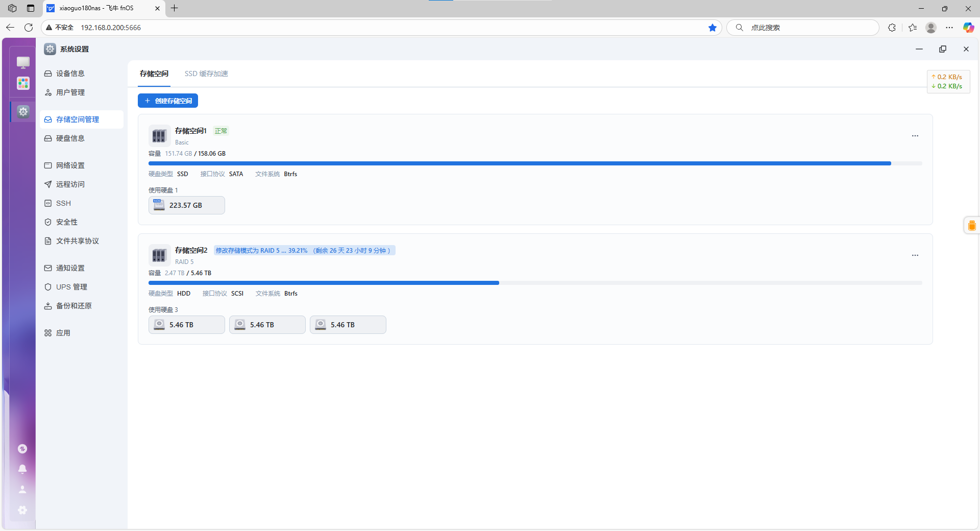Open 设备信息 in settings sidebar
This screenshot has width=980, height=531.
pos(82,74)
